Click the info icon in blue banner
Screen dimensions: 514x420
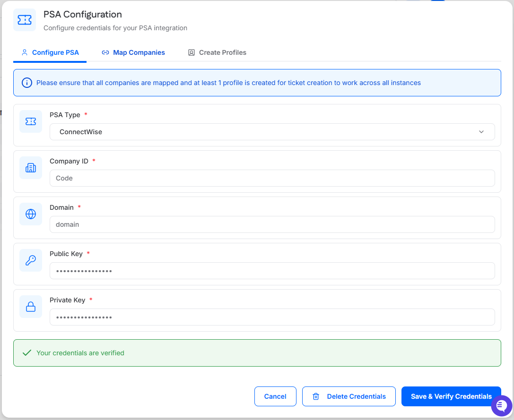(27, 83)
